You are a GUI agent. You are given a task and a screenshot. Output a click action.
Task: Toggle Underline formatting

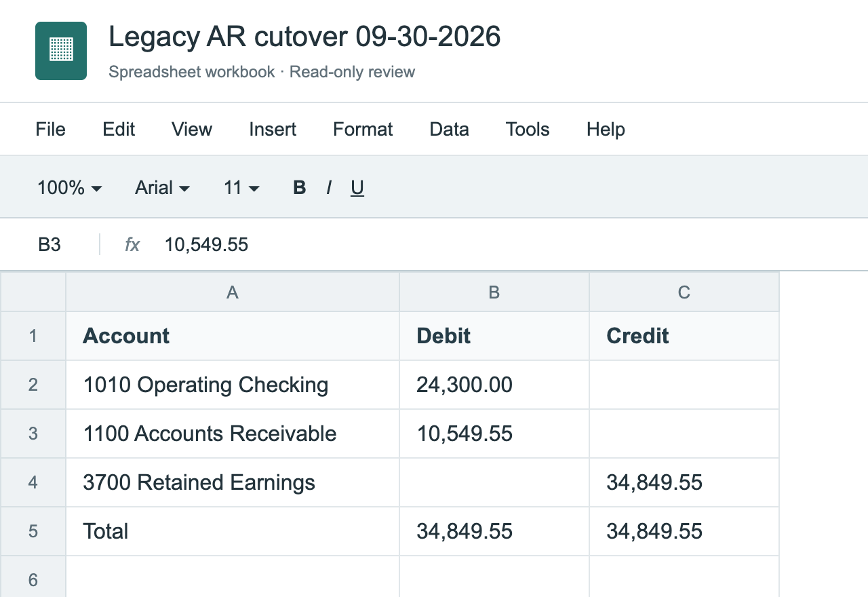point(357,187)
